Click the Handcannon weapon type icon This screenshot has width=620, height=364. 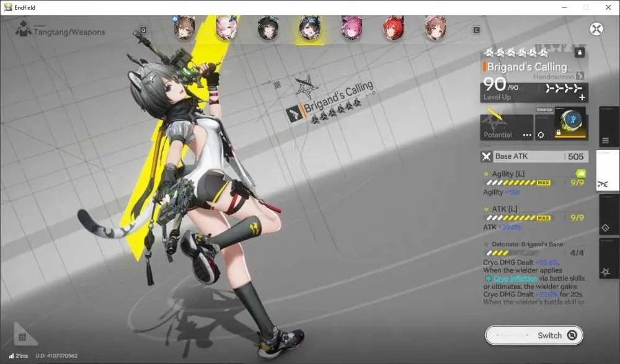[x=580, y=76]
